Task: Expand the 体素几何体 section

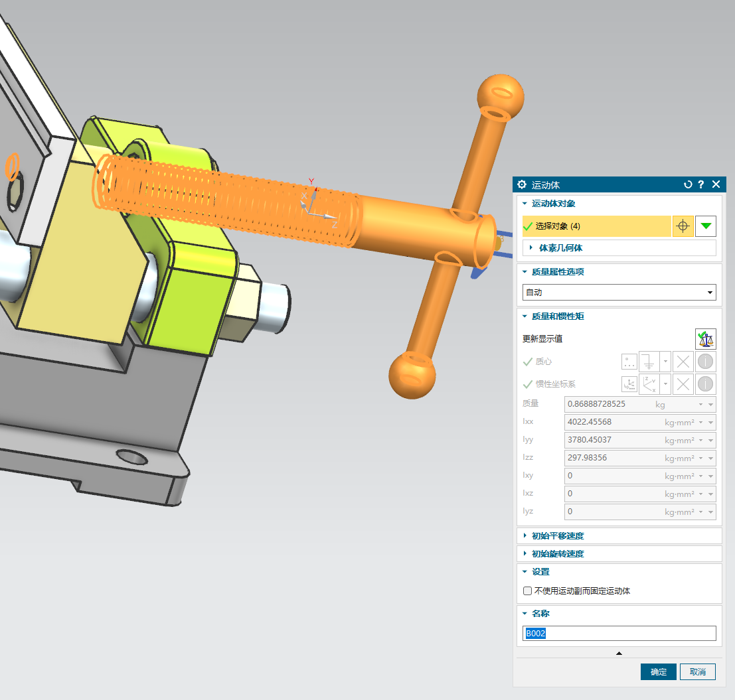Action: click(560, 248)
